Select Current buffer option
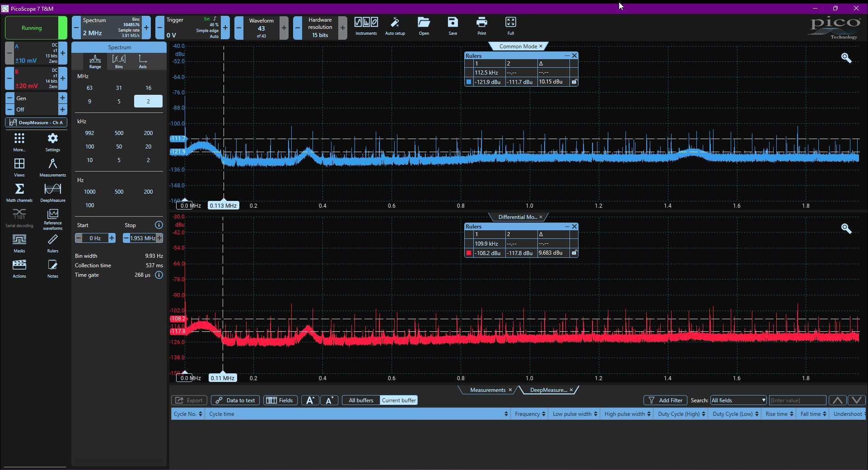Image resolution: width=868 pixels, height=470 pixels. click(x=399, y=400)
